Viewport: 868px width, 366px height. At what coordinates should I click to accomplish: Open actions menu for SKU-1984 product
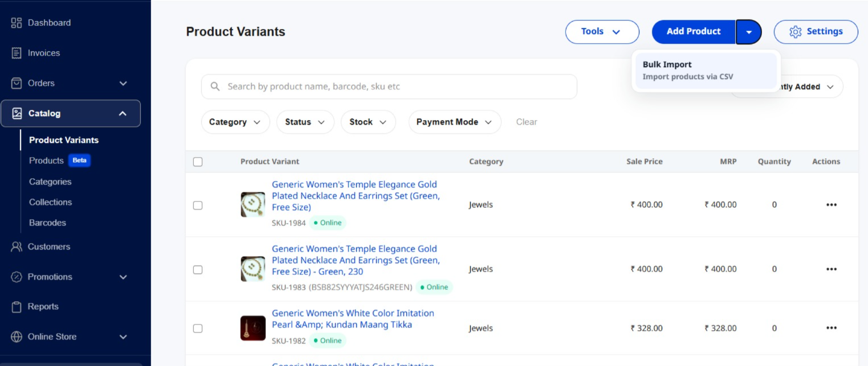tap(831, 205)
